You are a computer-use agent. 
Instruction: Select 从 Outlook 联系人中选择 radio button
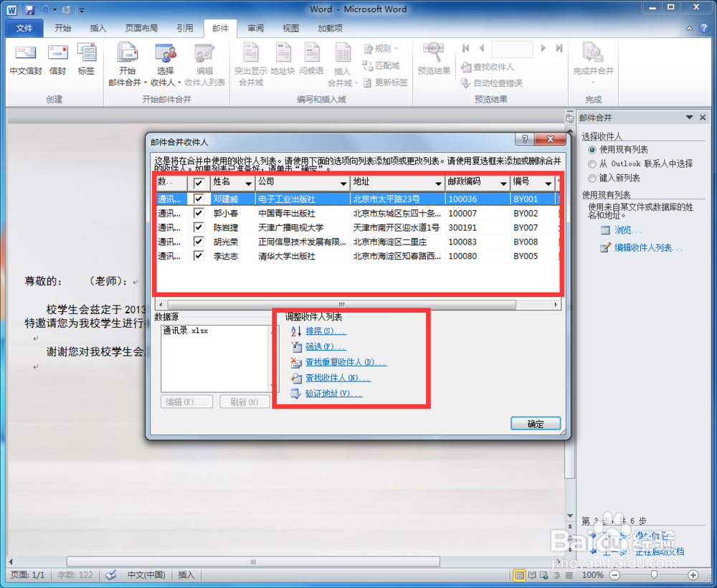pos(592,163)
